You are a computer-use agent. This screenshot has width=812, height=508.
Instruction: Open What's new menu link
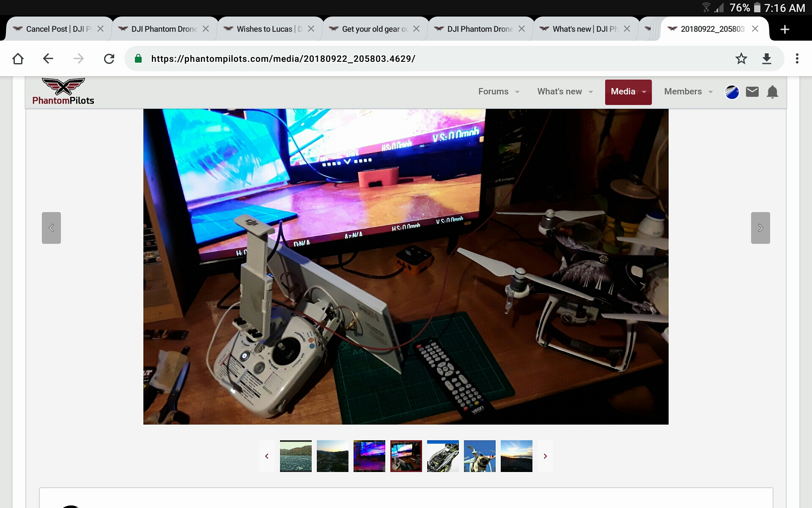click(560, 91)
